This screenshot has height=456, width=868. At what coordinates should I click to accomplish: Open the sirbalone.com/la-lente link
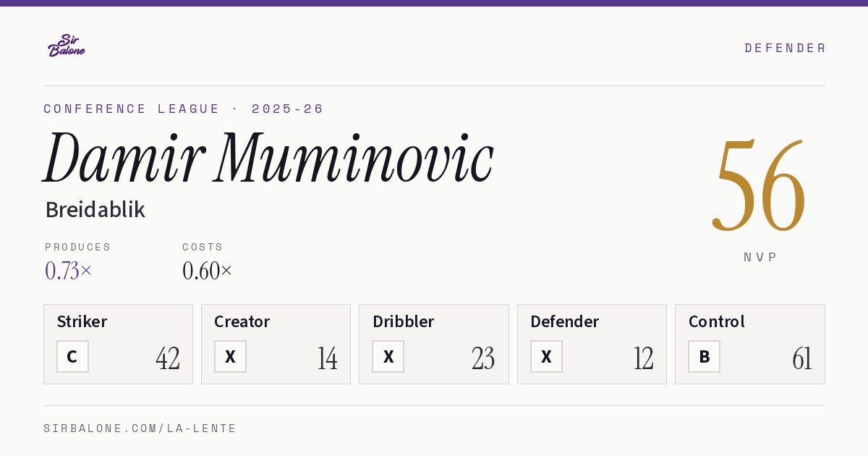point(140,428)
